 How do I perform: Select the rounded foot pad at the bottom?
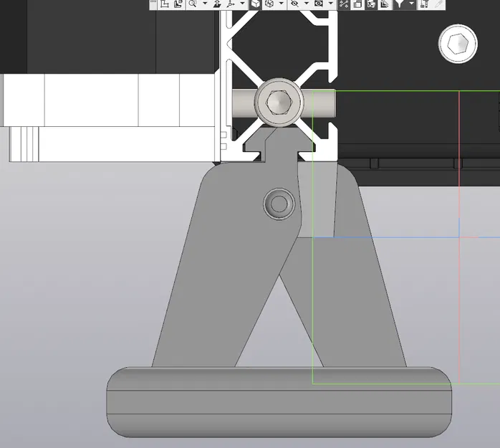[279, 402]
